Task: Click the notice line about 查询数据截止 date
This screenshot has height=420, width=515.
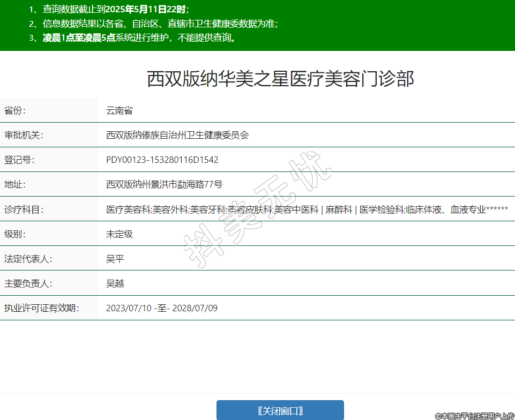Action: tap(109, 9)
